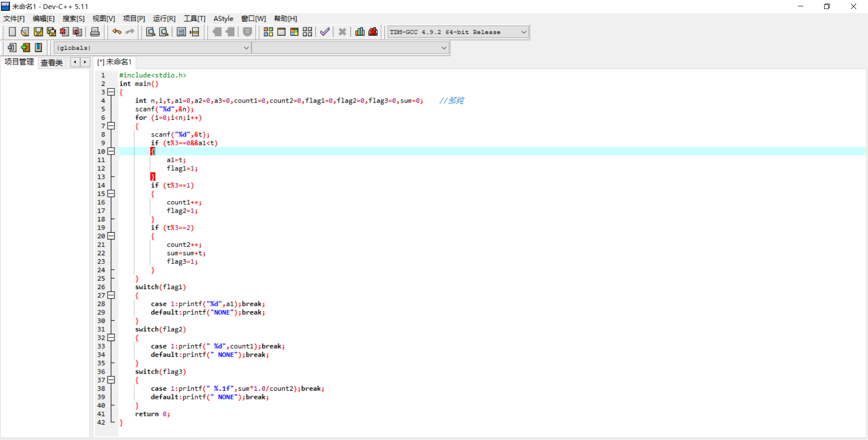Click the "sum=sum+t;" code line
Screen dimensions: 868x440
point(186,253)
